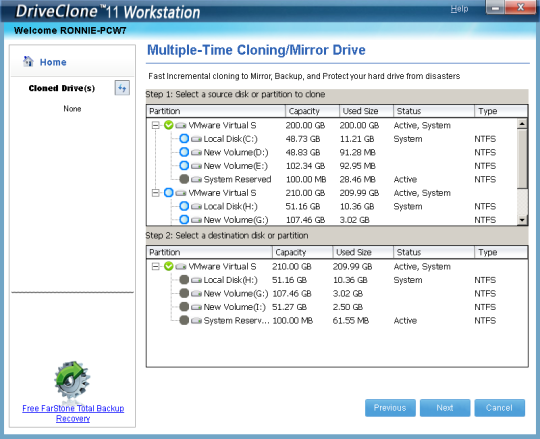Click drive icon of 200.00 GB VMware disk
The height and width of the screenshot is (439, 540).
pyautogui.click(x=181, y=125)
